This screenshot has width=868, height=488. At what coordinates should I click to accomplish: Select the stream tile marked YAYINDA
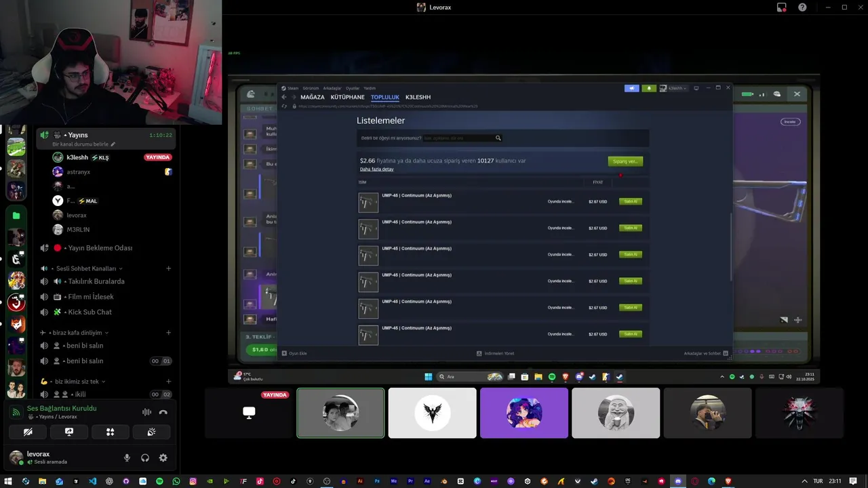(249, 413)
